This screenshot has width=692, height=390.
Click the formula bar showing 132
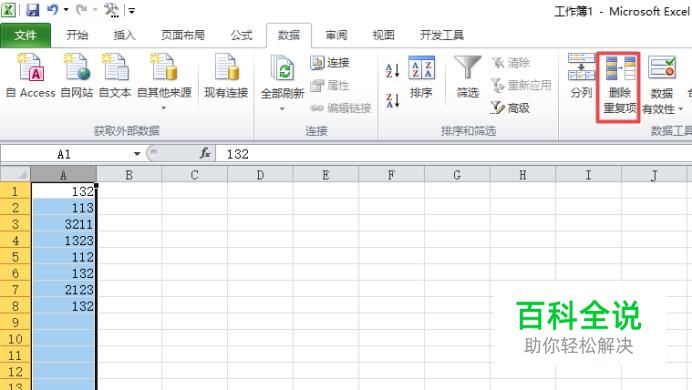[x=454, y=154]
